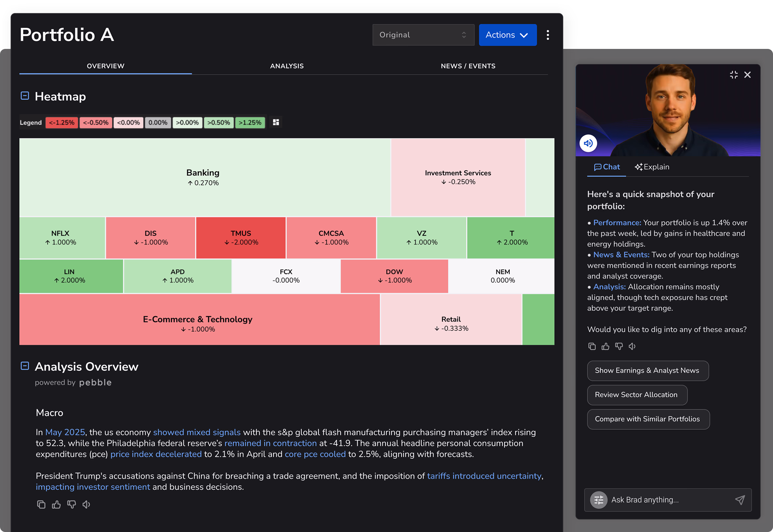Open the three-dot more options menu
The height and width of the screenshot is (532, 773).
coord(548,35)
